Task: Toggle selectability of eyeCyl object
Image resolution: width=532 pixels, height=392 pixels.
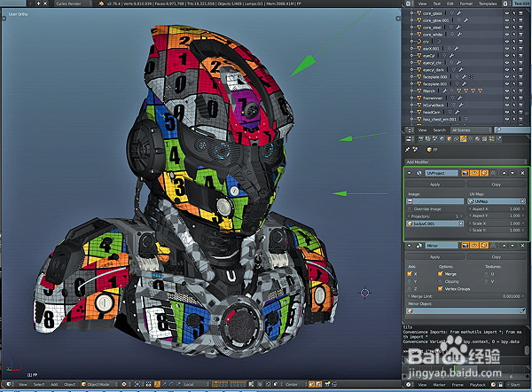Action: [x=513, y=56]
